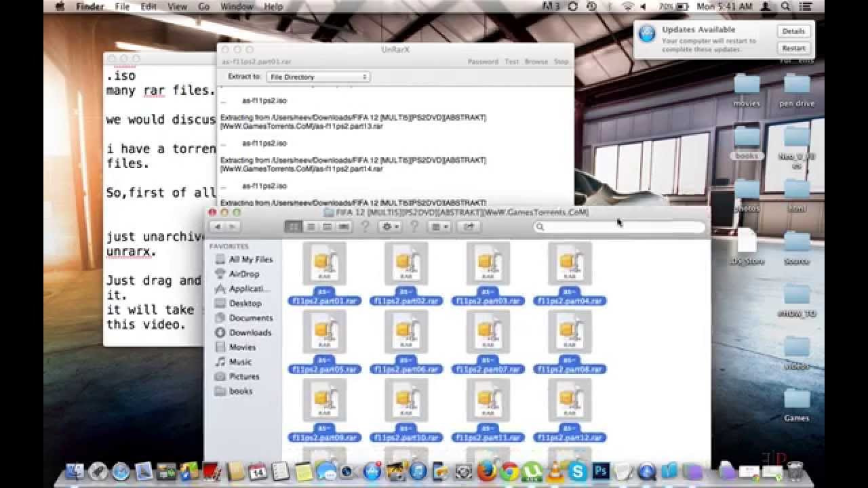Switch Finder window to Cover Flow view
The height and width of the screenshot is (488, 868).
coord(344,226)
